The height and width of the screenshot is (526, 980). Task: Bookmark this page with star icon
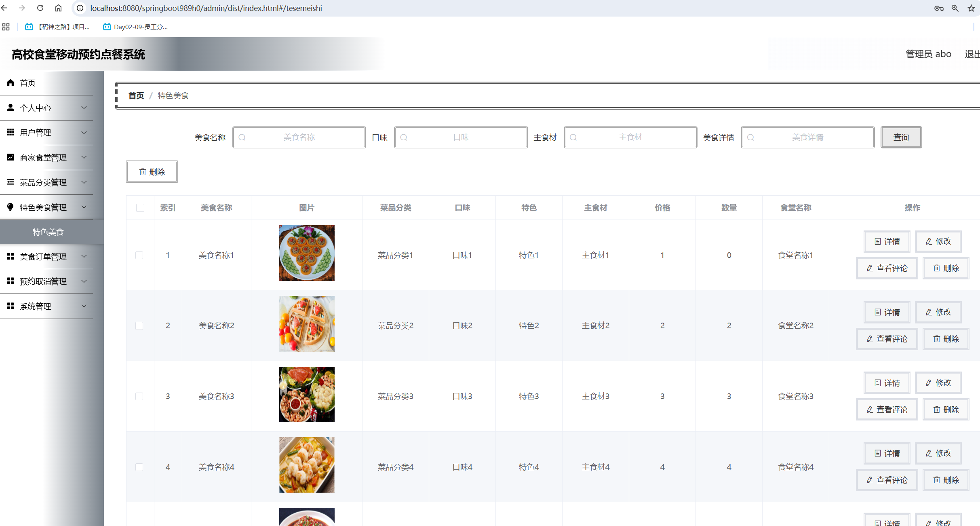(971, 8)
